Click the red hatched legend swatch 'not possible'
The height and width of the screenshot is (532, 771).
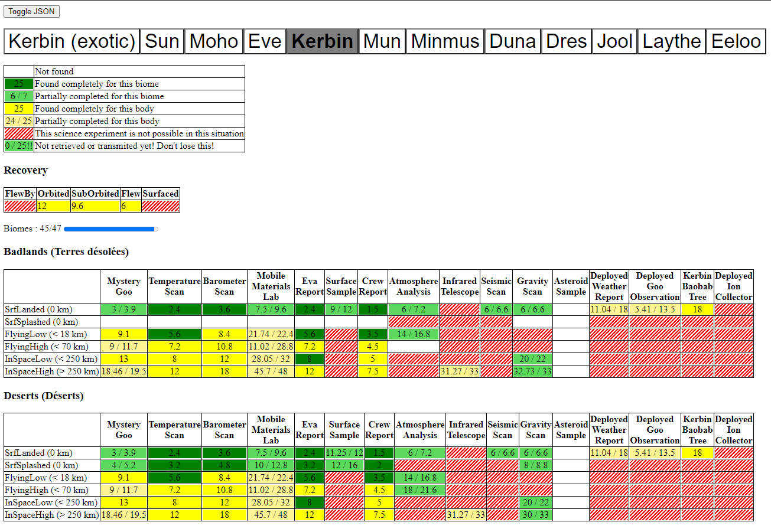[x=19, y=133]
